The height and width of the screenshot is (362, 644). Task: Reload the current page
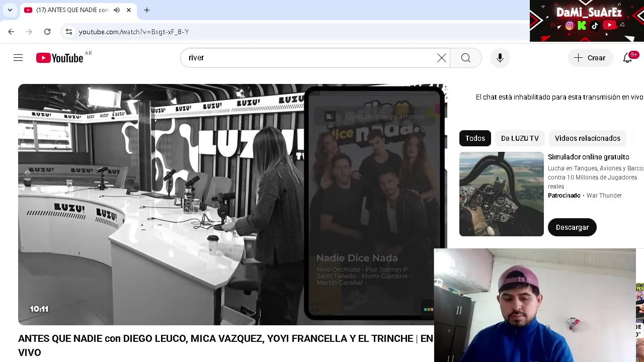coord(47,32)
